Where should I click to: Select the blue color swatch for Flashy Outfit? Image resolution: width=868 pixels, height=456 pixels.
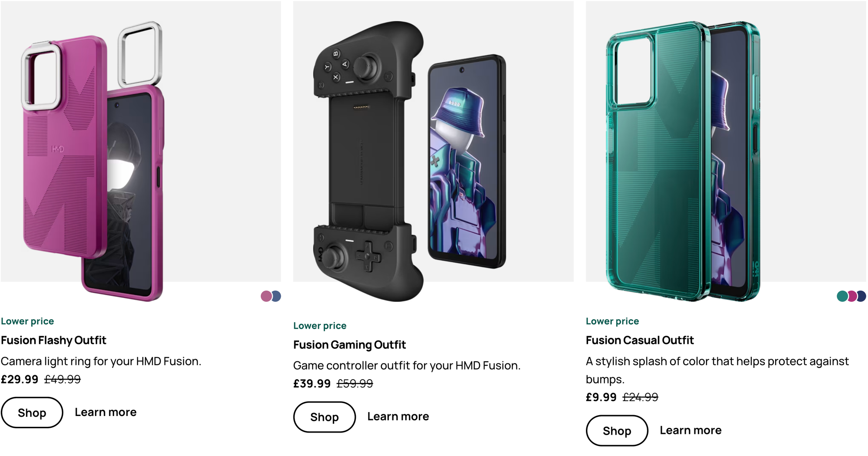click(x=277, y=296)
